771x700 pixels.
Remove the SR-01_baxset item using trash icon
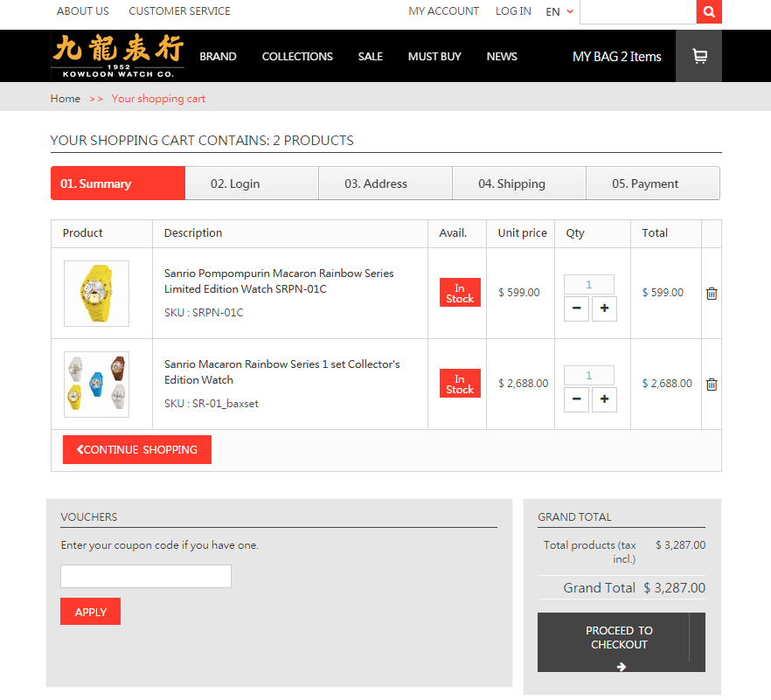(x=712, y=385)
